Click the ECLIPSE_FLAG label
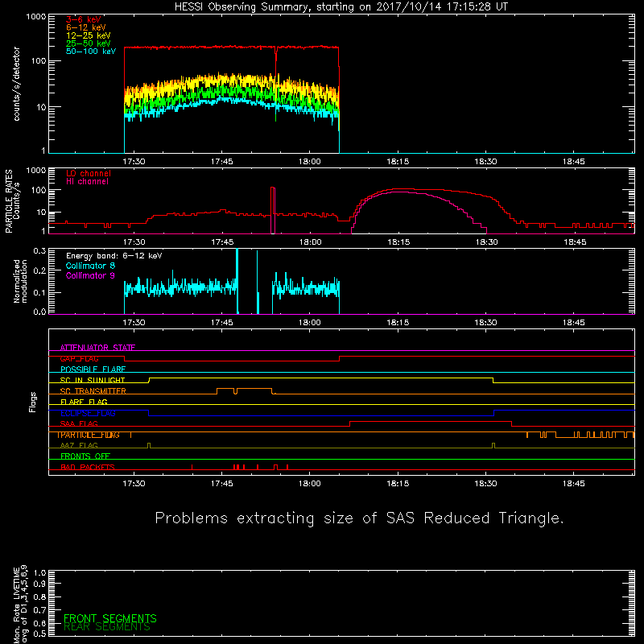644x644 pixels. 88,413
